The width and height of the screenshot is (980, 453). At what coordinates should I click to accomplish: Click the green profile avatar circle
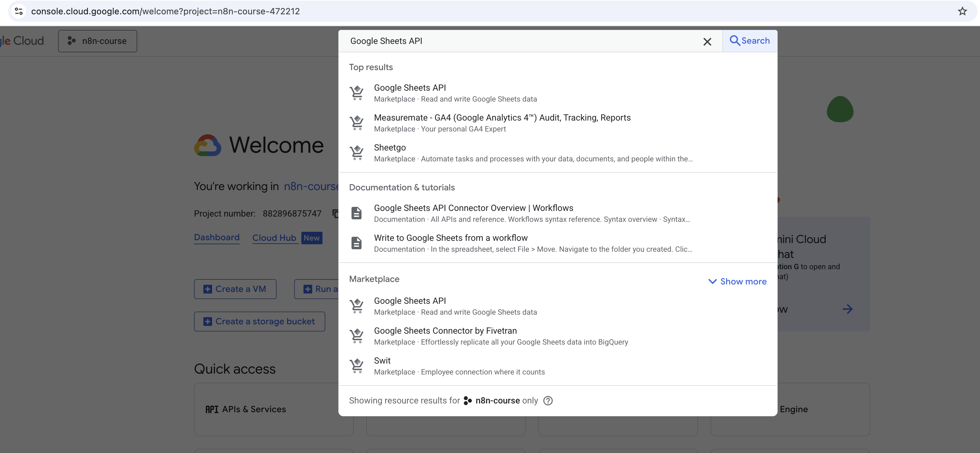pyautogui.click(x=840, y=109)
